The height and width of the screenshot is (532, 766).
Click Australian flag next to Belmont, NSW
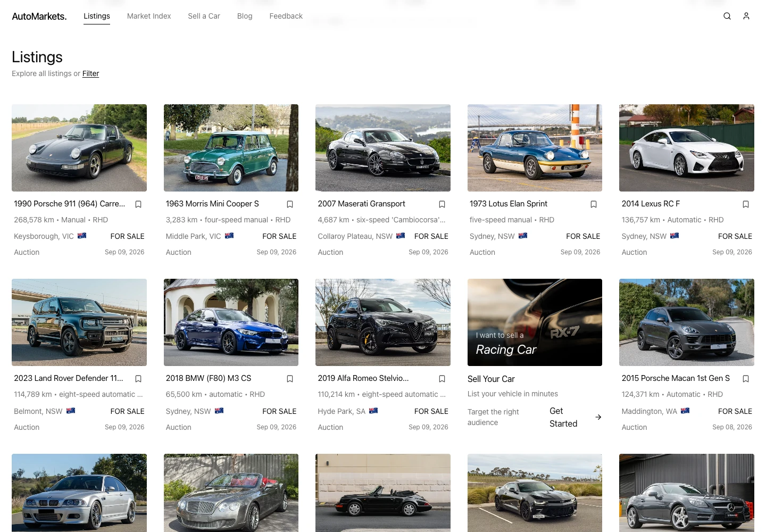click(71, 410)
